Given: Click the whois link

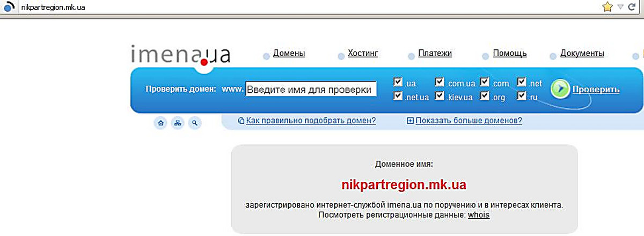Looking at the screenshot, I should tap(479, 215).
